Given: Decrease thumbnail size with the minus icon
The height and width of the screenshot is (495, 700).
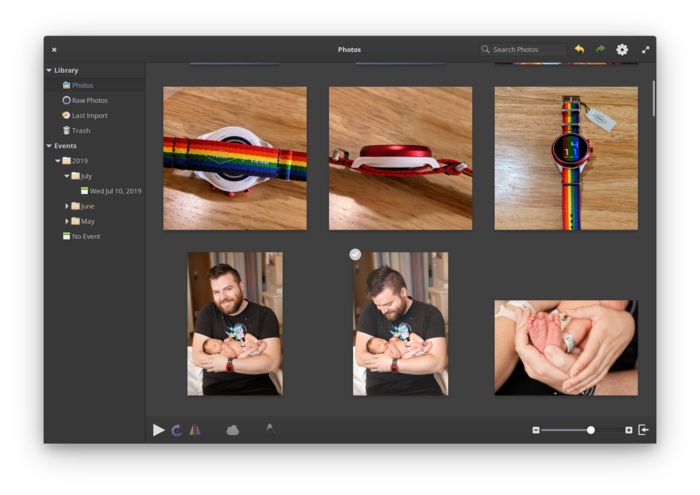Looking at the screenshot, I should 536,430.
